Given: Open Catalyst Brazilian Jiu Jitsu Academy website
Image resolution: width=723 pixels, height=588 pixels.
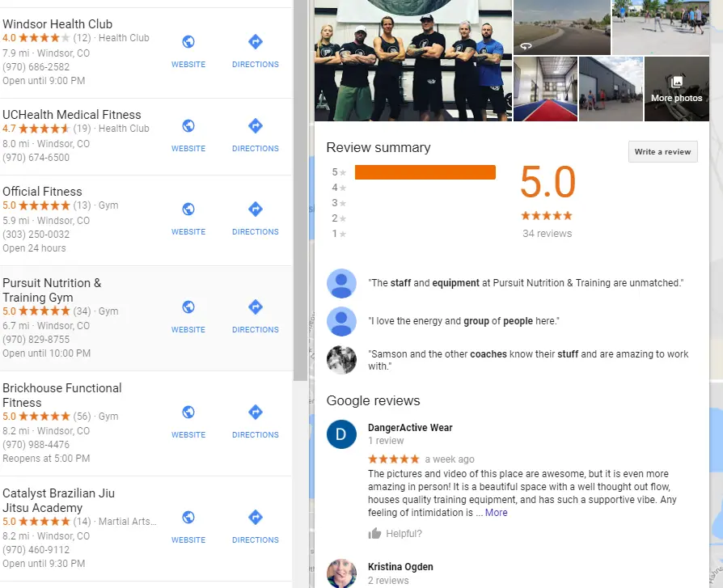Looking at the screenshot, I should (x=188, y=527).
